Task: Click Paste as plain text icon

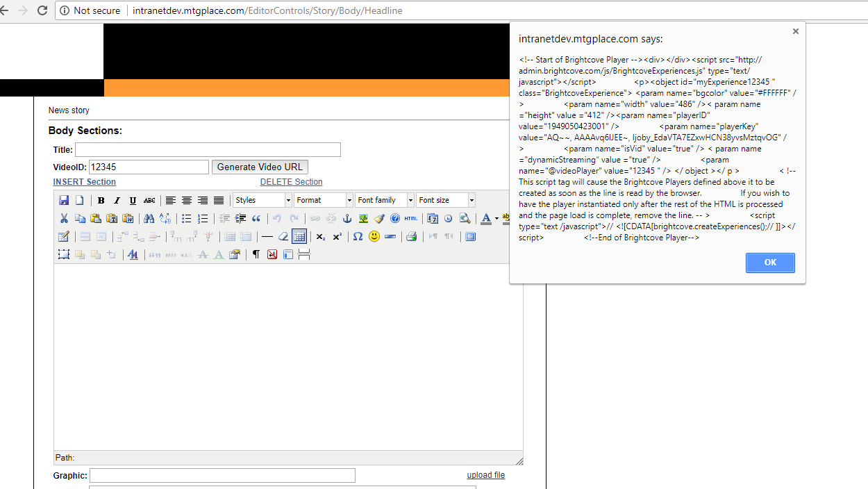Action: (112, 218)
